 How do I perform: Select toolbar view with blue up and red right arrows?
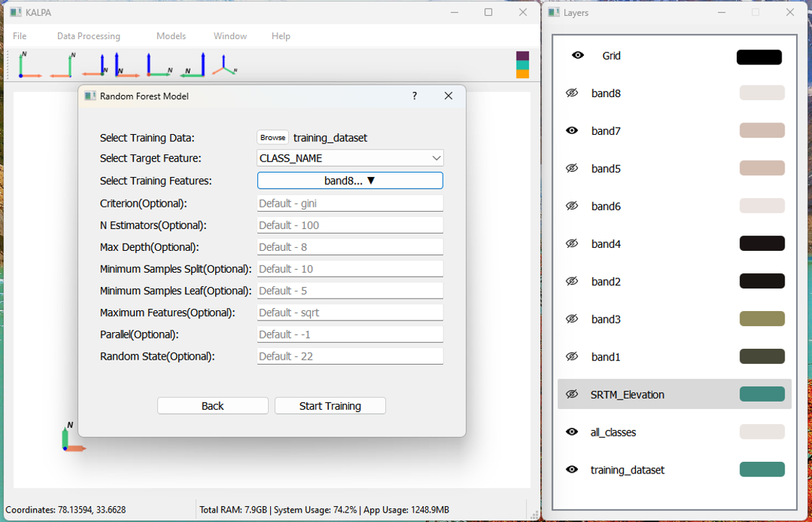pyautogui.click(x=126, y=65)
